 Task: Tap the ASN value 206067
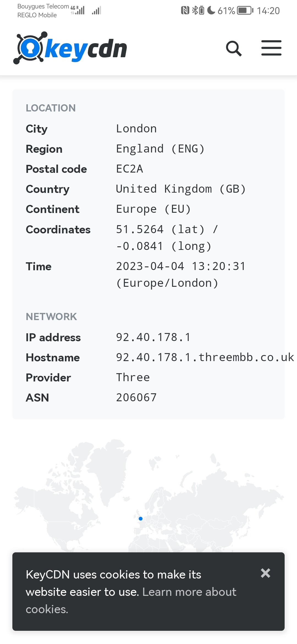pyautogui.click(x=136, y=397)
